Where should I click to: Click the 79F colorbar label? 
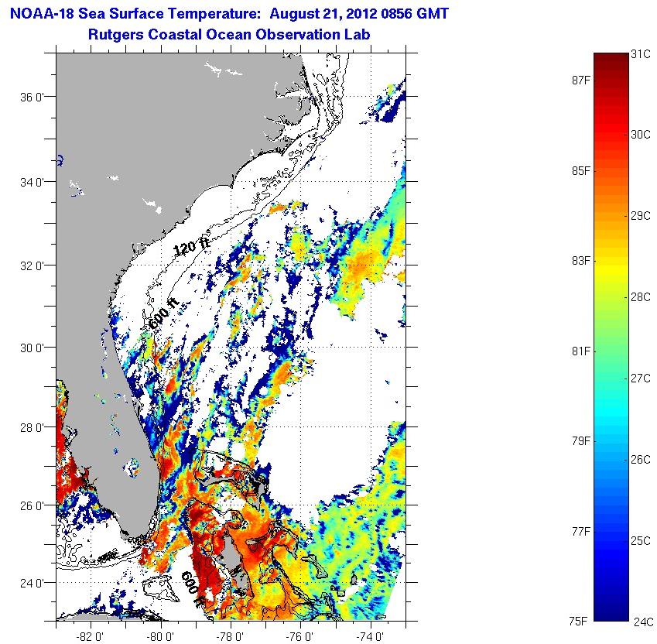coord(580,440)
